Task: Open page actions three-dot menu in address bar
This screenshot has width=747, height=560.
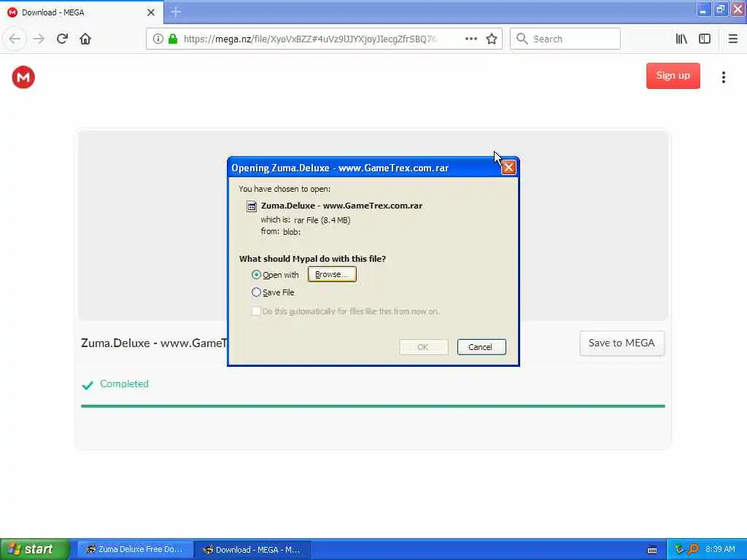Action: [471, 39]
